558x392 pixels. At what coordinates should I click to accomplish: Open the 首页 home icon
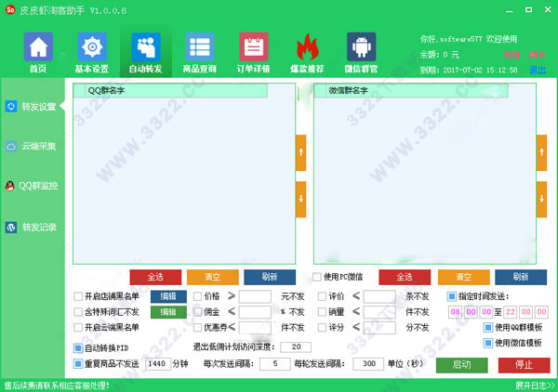tap(38, 47)
